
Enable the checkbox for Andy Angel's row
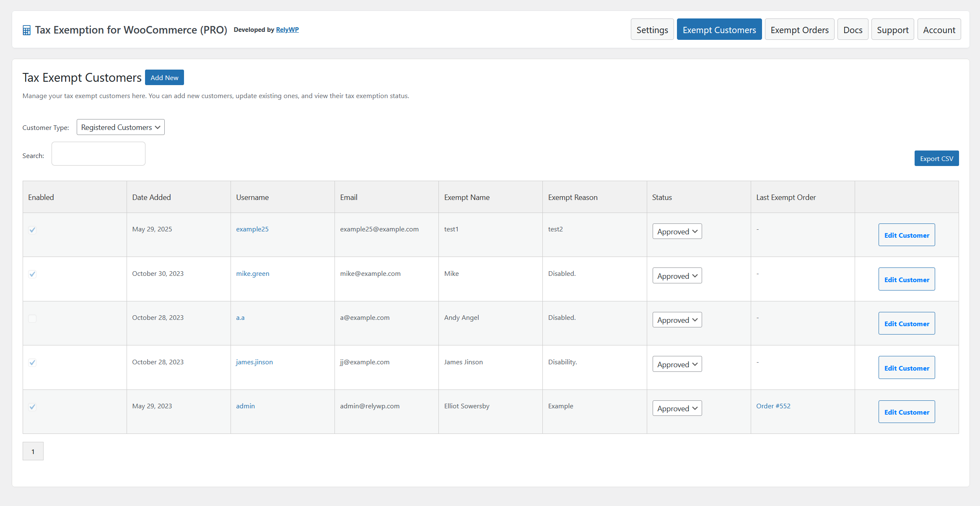coord(32,319)
